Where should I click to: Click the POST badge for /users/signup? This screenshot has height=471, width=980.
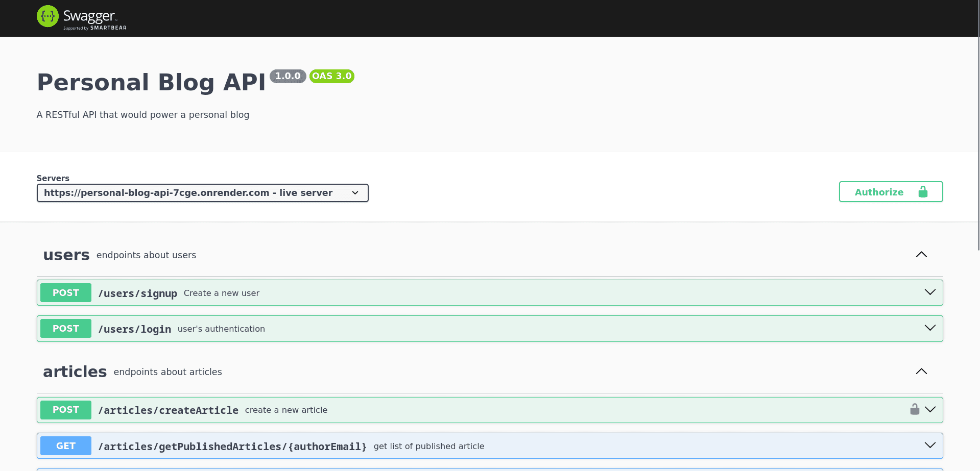(x=66, y=293)
